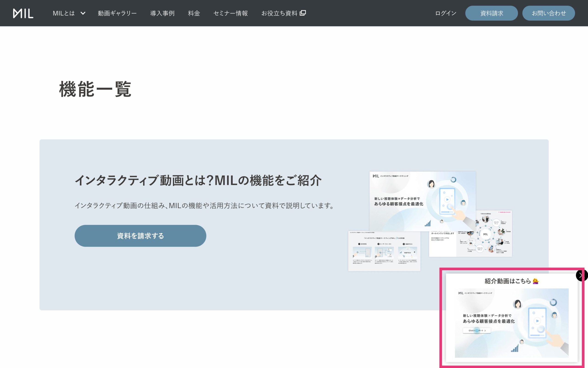Click the heading インタラクティブ動画とは?MILの機能をご紹介
This screenshot has height=368, width=588.
[x=198, y=180]
